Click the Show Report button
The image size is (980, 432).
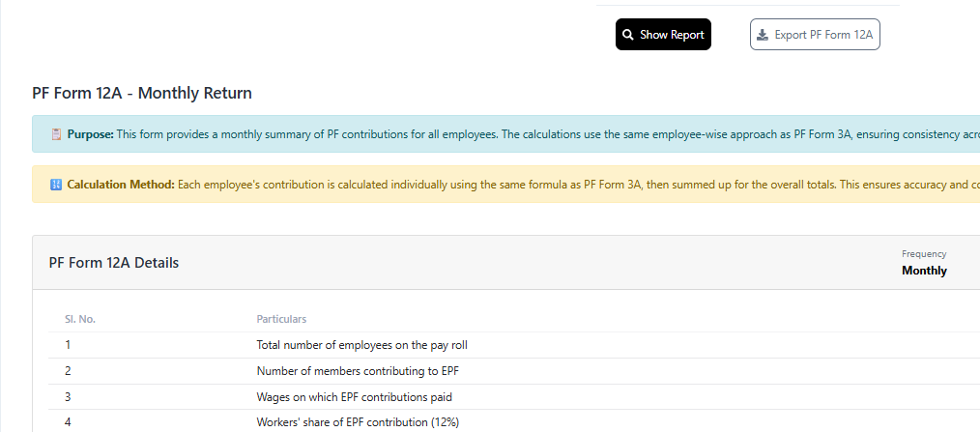663,35
